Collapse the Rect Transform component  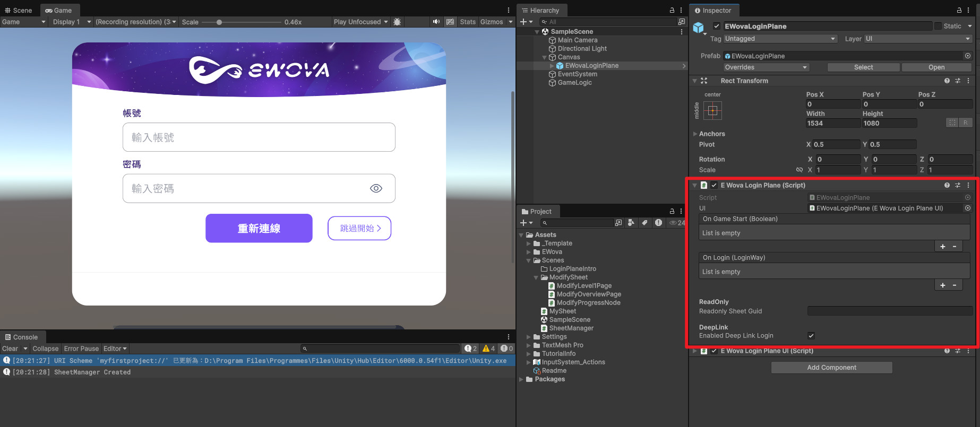[694, 81]
